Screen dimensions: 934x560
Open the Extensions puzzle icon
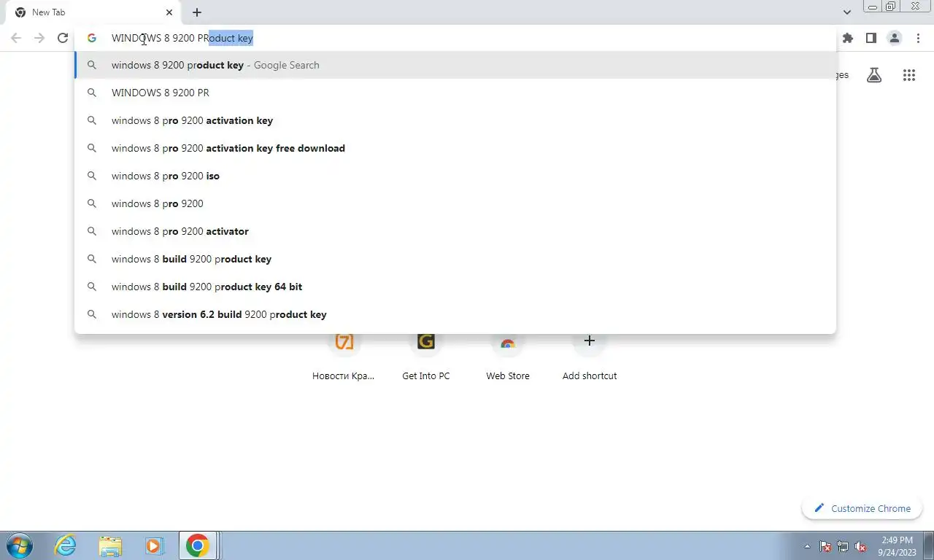pos(847,38)
